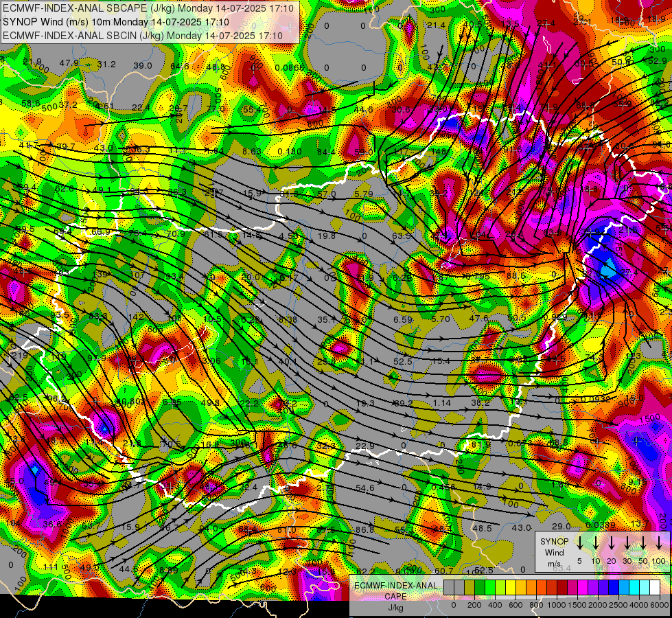Image resolution: width=672 pixels, height=618 pixels.
Task: Pick the white swatch in CAPE legend
Action: pos(655,587)
